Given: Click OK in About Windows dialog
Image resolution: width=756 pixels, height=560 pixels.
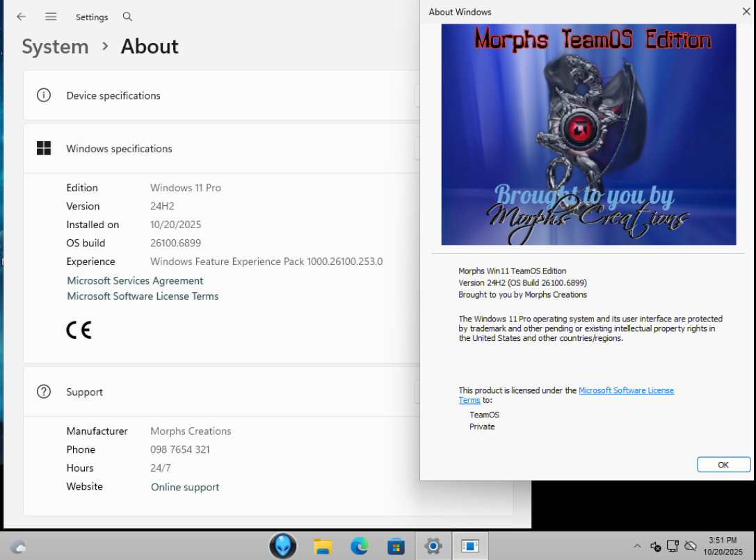Looking at the screenshot, I should click(x=723, y=465).
